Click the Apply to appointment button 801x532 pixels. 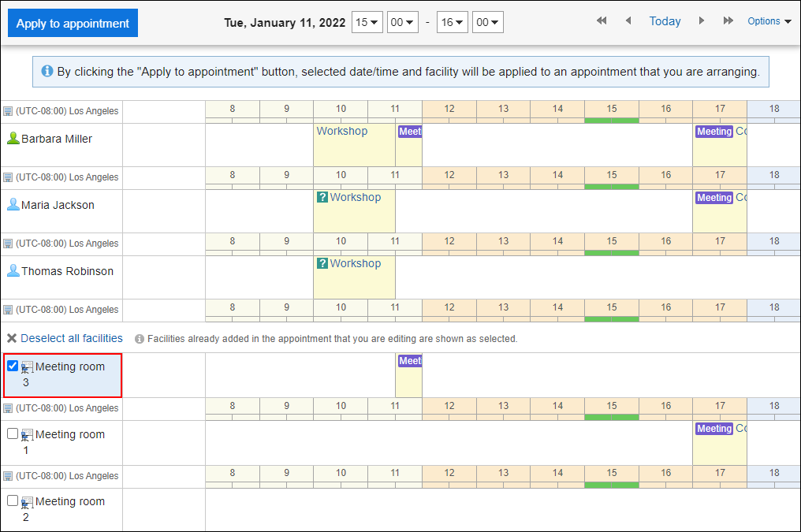tap(73, 23)
